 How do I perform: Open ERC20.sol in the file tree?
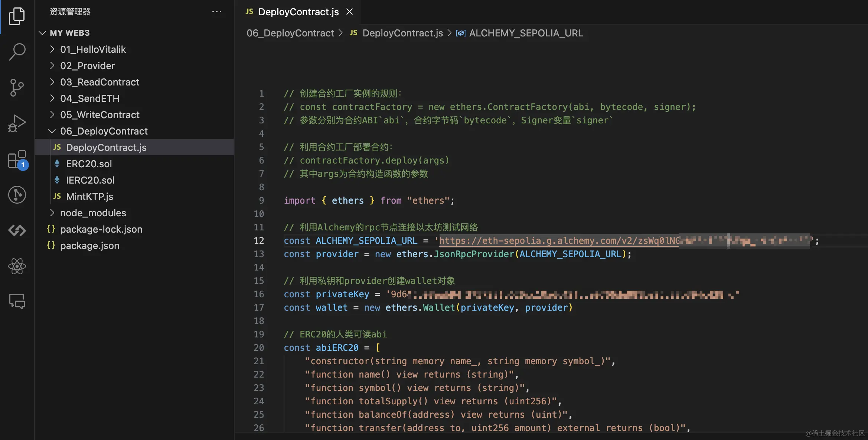[x=89, y=164]
